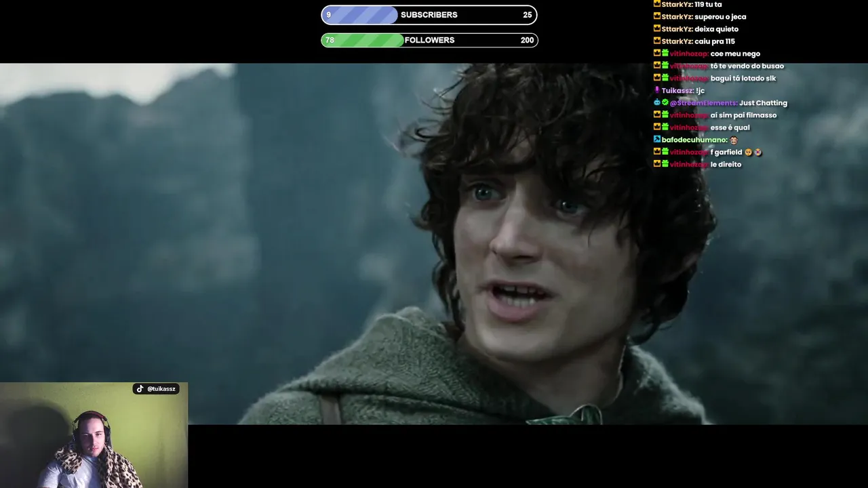The image size is (868, 488).
Task: Click the Followers goal progress bar
Action: (429, 40)
